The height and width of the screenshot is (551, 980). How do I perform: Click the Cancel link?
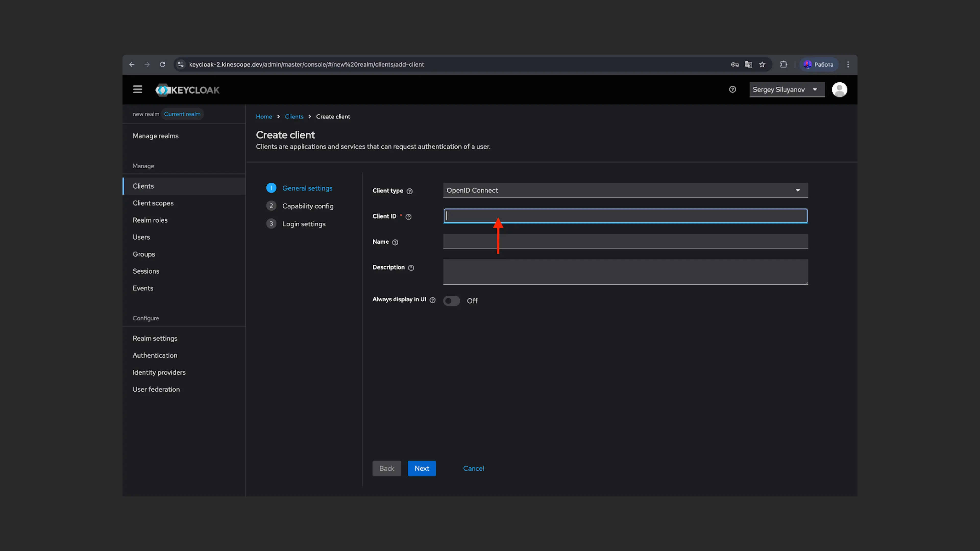pos(473,469)
